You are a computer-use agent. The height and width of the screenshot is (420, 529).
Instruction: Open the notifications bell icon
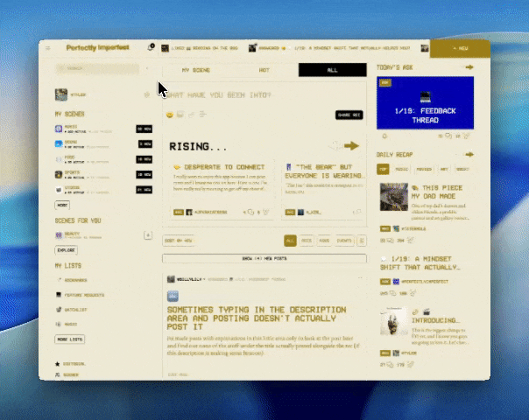pos(151,47)
